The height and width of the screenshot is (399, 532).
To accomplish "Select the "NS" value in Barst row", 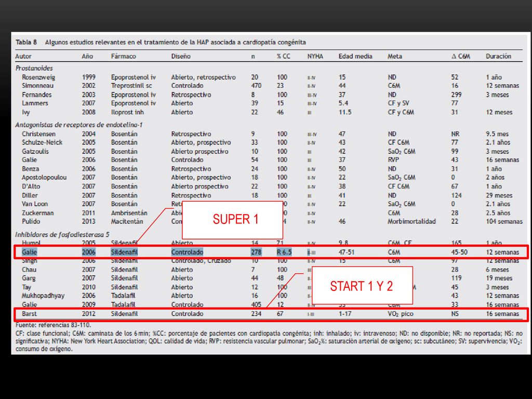I will pos(455,314).
